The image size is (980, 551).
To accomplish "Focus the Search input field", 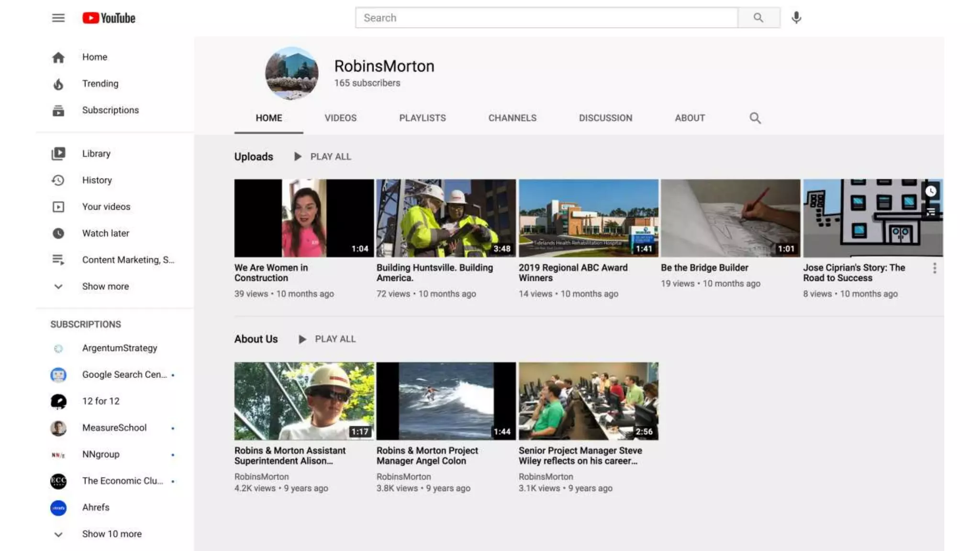I will 546,18.
